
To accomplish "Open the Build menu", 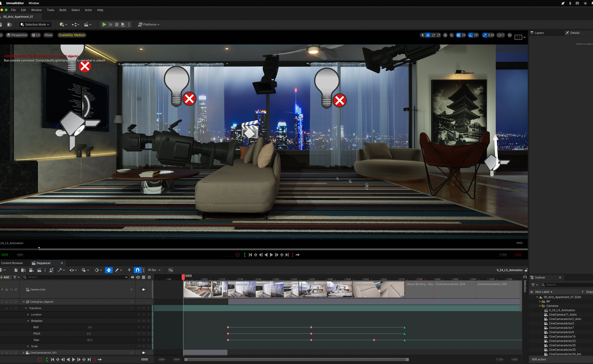I will pos(63,10).
